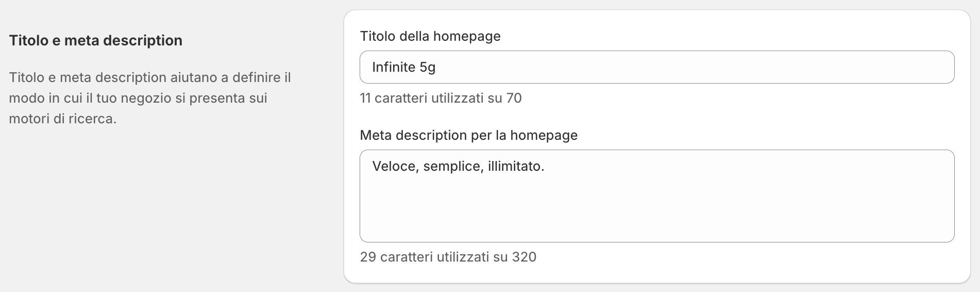Viewport: 980px width, 292px height.
Task: Click the 'Infinite 5g' text in title field
Action: point(403,67)
